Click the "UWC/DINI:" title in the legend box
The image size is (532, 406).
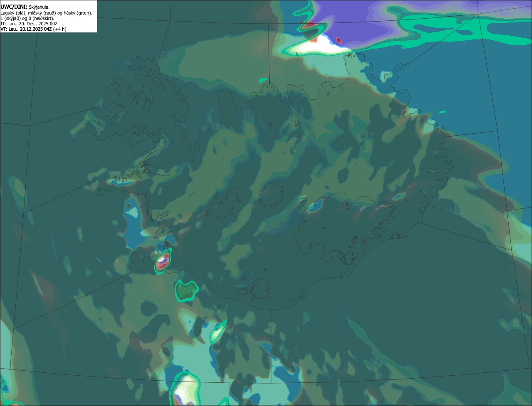pos(14,7)
